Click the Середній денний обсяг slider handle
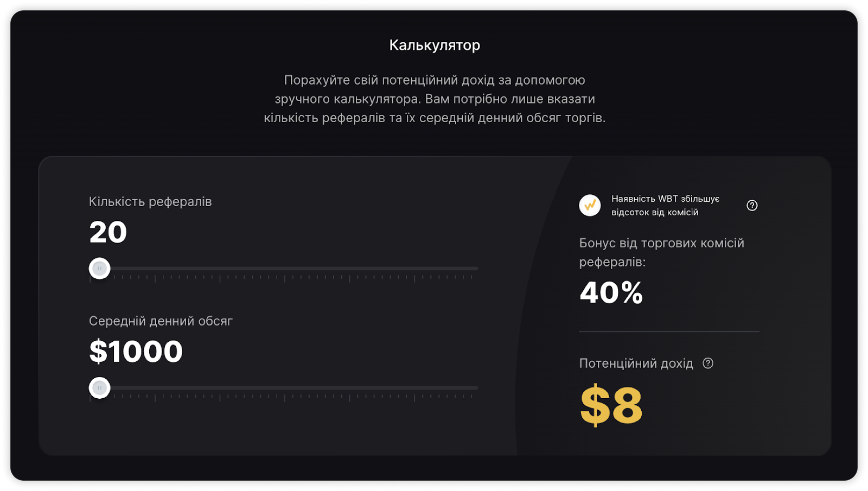The height and width of the screenshot is (491, 868). click(100, 388)
